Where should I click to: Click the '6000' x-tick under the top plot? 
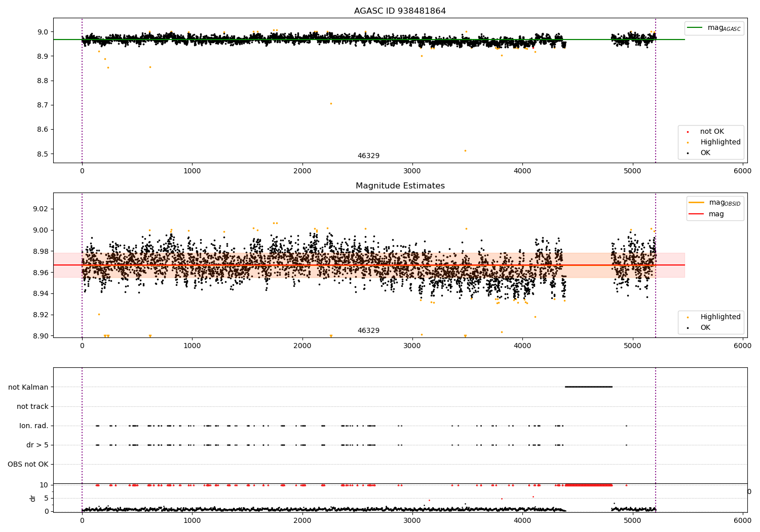743,171
